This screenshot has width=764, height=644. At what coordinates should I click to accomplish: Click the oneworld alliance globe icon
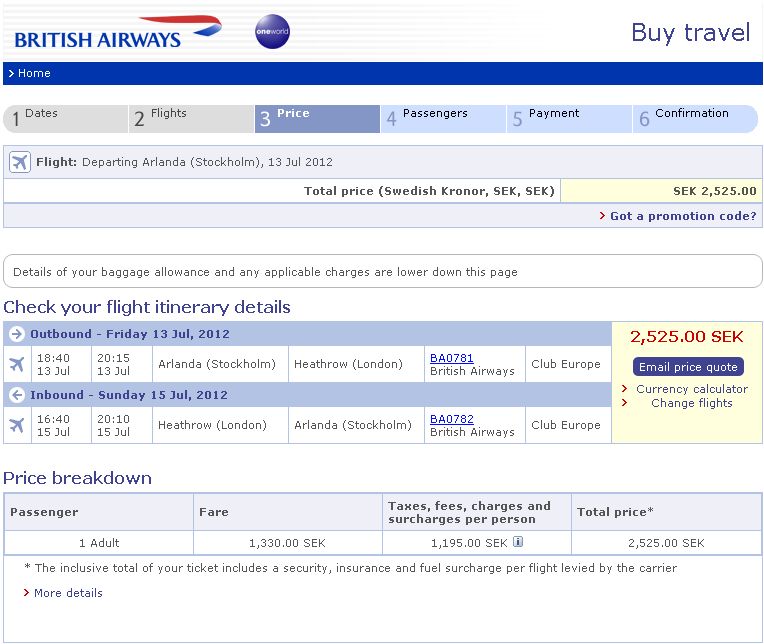click(272, 32)
